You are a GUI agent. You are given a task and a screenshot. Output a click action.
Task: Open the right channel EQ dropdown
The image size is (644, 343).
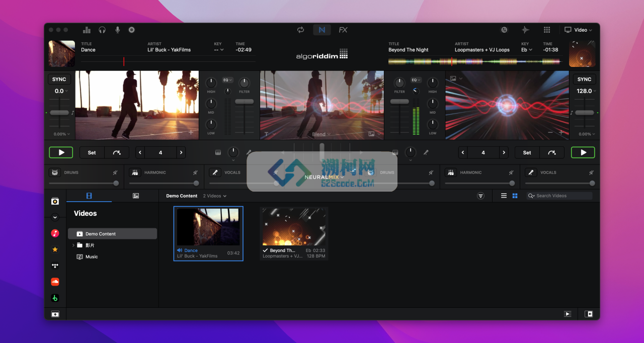pyautogui.click(x=416, y=80)
